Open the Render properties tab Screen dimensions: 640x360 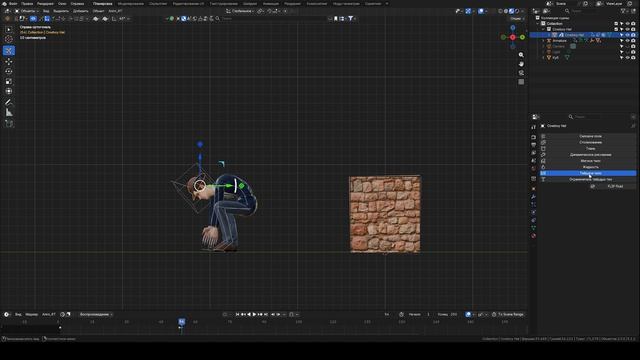pyautogui.click(x=533, y=137)
